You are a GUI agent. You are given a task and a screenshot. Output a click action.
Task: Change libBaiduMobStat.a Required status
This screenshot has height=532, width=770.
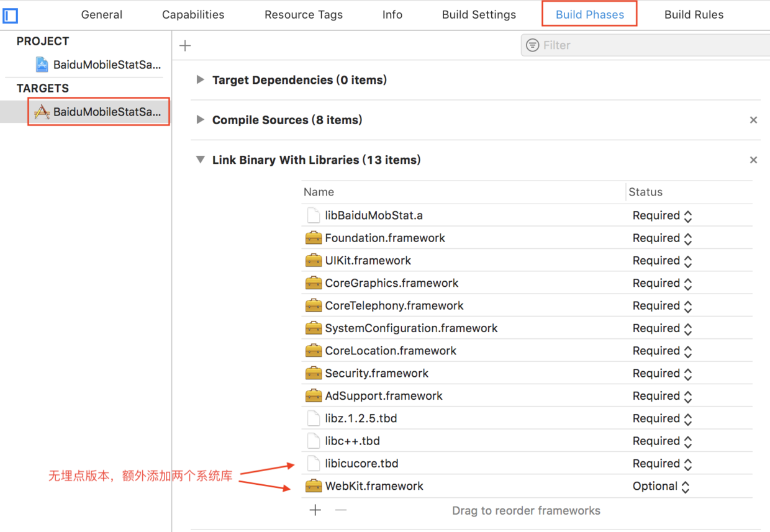pos(663,216)
